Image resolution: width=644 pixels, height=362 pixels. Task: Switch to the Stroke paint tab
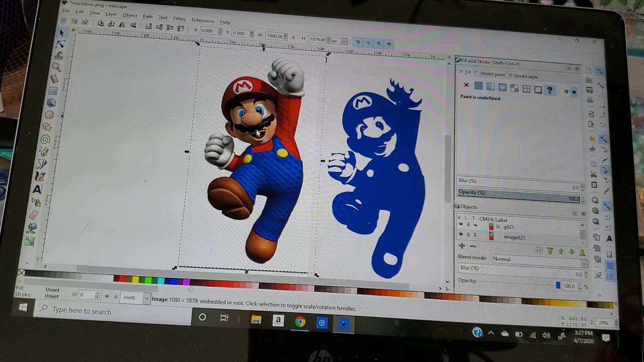490,74
